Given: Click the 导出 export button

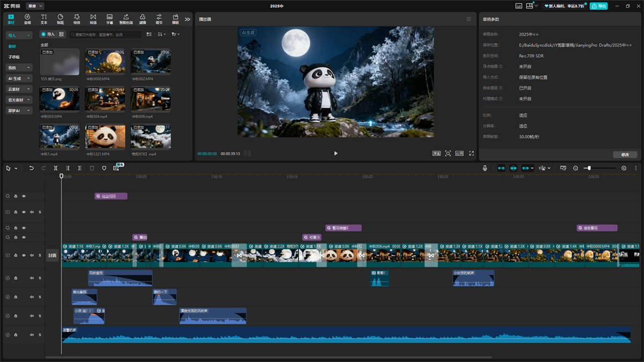Looking at the screenshot, I should tap(599, 6).
